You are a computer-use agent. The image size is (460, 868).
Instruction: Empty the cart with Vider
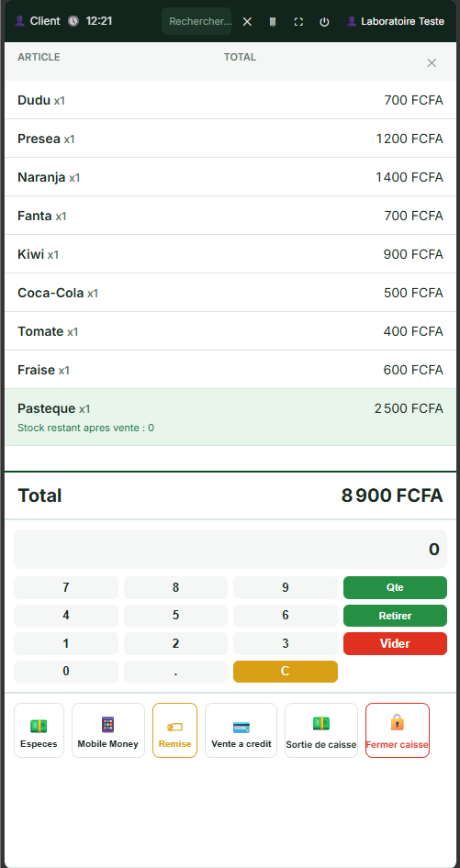click(395, 644)
